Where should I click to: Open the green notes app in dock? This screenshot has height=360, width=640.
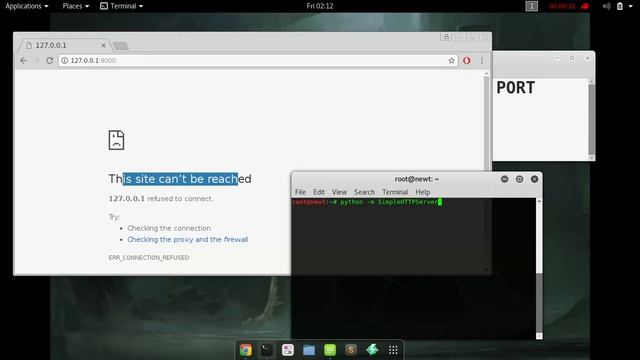click(x=330, y=350)
